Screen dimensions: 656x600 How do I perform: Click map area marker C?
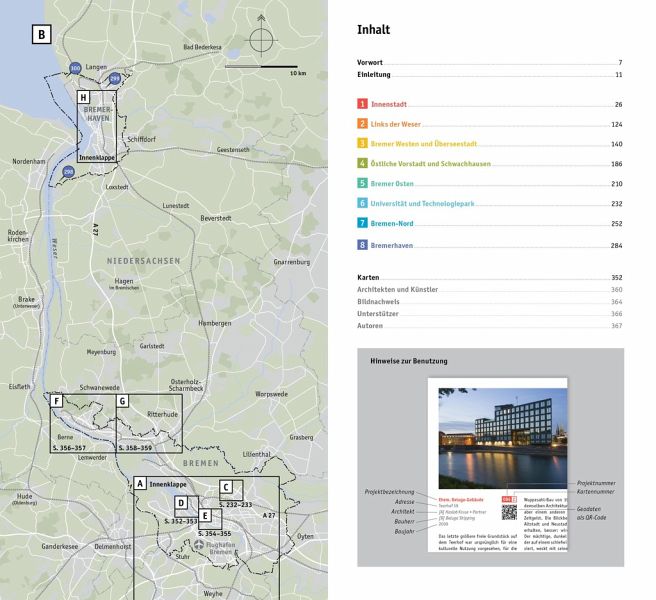pyautogui.click(x=226, y=487)
